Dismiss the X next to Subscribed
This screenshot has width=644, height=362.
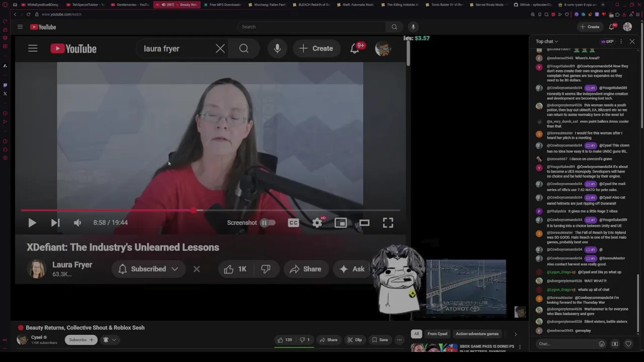pyautogui.click(x=197, y=269)
